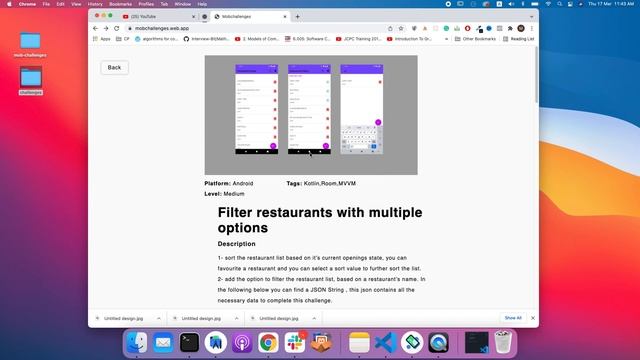
Task: Reload the Mobchallenges page
Action: coord(117,28)
